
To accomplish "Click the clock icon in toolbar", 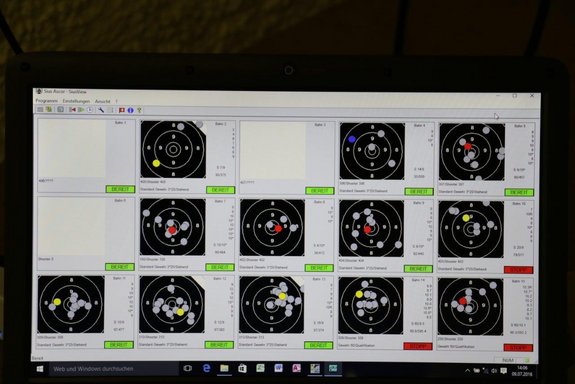I will tap(90, 110).
